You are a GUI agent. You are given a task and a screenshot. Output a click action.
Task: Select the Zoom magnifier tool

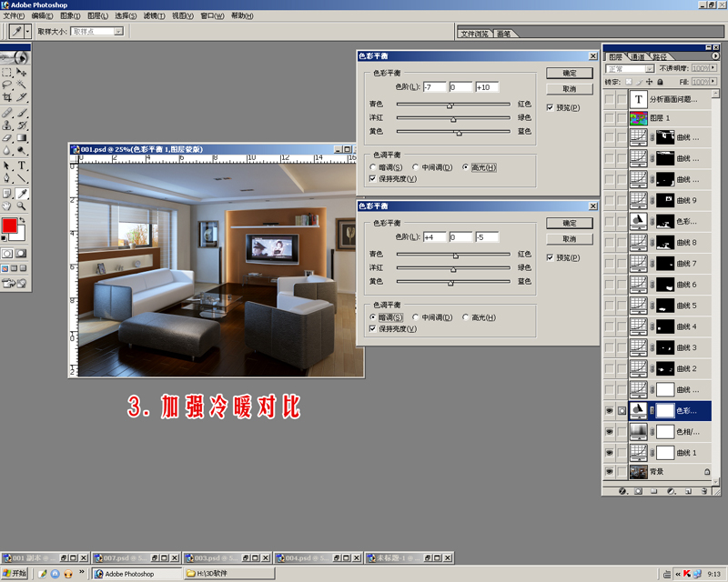coord(21,206)
